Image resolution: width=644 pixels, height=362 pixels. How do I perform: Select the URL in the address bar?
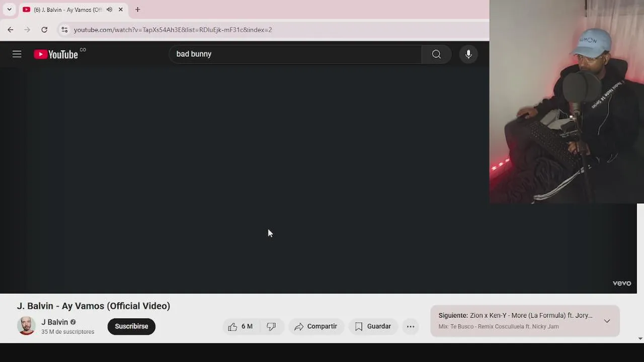pyautogui.click(x=173, y=30)
